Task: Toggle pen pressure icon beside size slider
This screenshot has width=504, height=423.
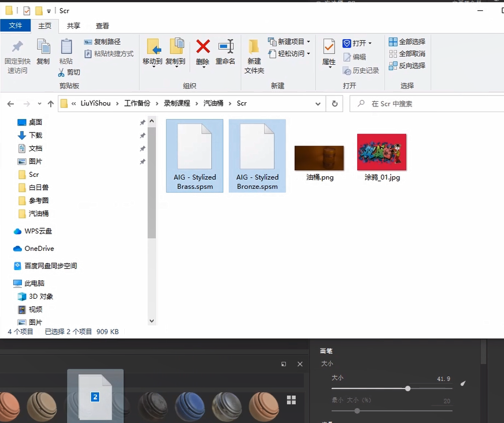Action: (463, 384)
